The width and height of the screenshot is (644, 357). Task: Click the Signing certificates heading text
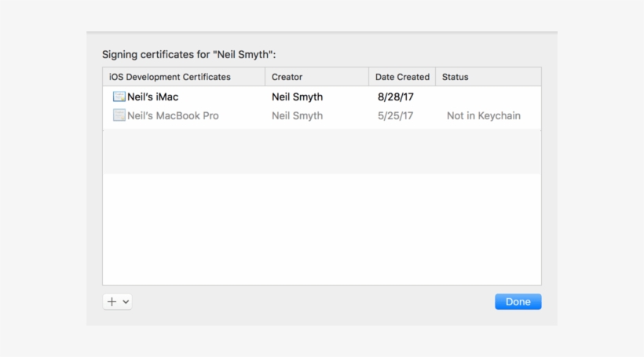coord(188,55)
